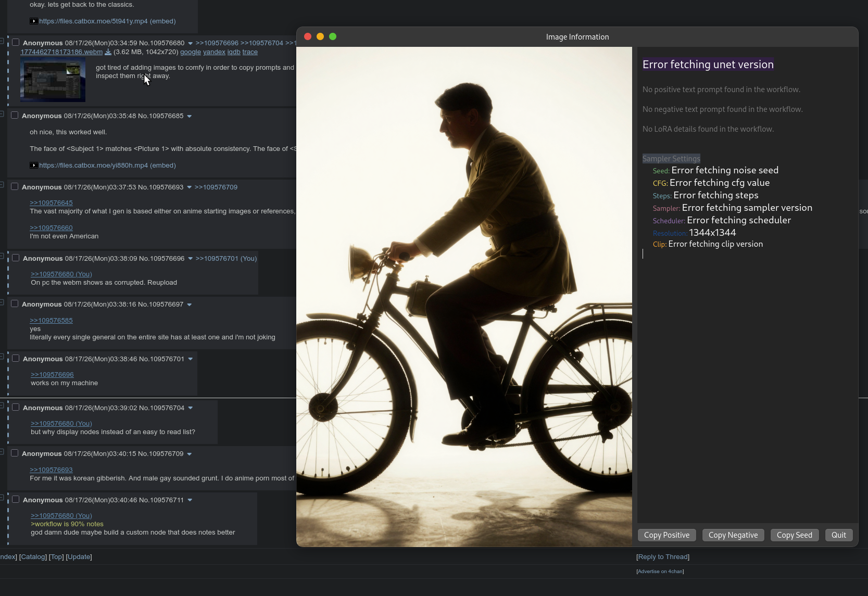Check post No.109576704's selection box
Image resolution: width=868 pixels, height=596 pixels.
point(16,407)
